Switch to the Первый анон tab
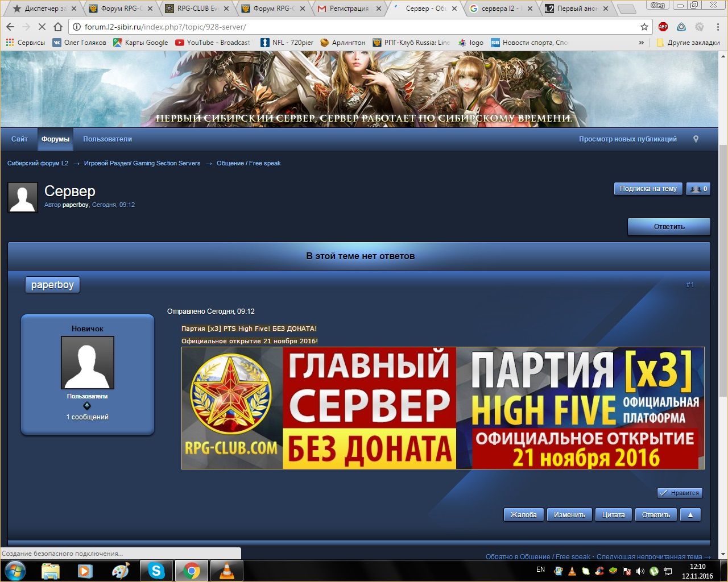This screenshot has width=728, height=582. [576, 9]
